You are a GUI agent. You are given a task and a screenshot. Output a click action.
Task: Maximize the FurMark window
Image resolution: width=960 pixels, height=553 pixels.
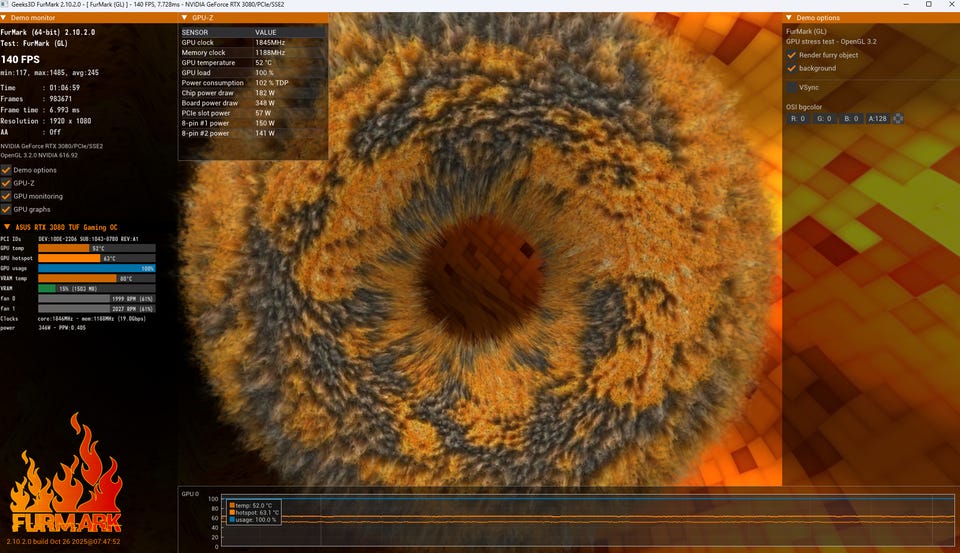(929, 4)
